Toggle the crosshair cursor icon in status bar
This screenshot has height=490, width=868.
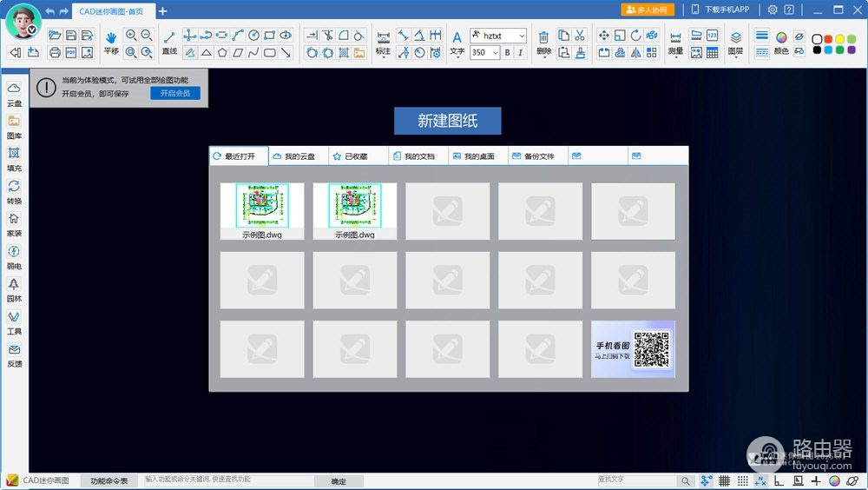pyautogui.click(x=815, y=481)
